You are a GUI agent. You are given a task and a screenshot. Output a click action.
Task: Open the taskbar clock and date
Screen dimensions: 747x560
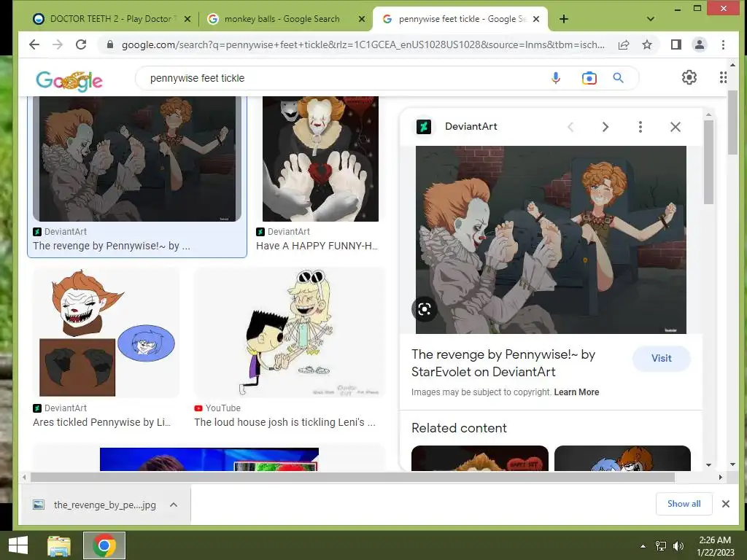pos(715,546)
